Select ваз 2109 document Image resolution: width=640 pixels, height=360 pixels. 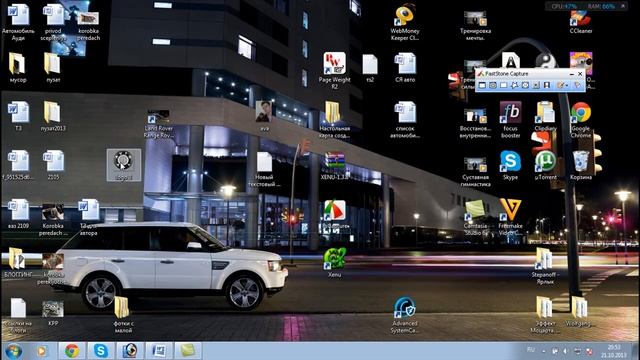coord(18,214)
